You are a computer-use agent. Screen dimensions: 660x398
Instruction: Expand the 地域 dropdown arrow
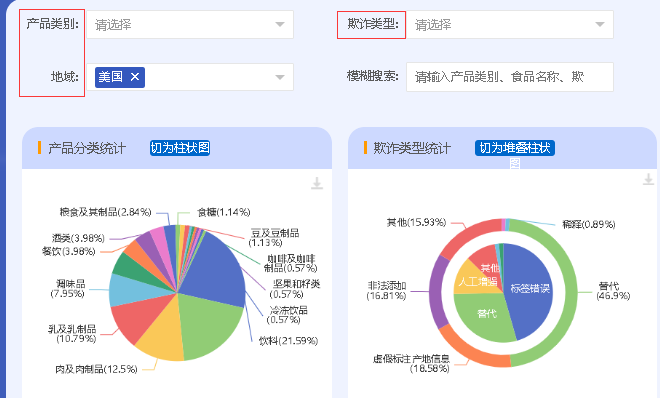click(280, 77)
